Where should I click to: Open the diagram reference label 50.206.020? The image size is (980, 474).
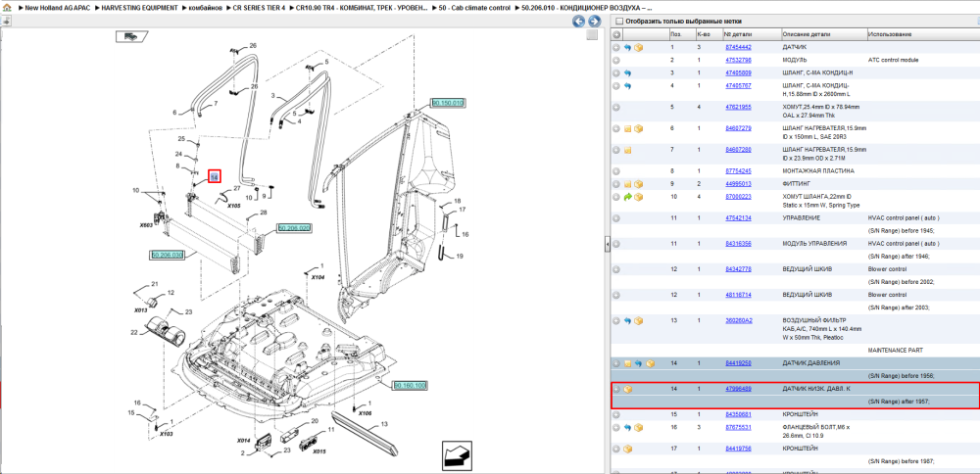coord(294,228)
